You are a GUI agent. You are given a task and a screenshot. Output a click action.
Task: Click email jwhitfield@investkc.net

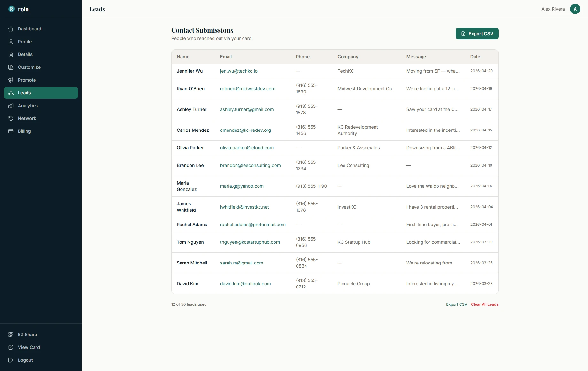[244, 207]
